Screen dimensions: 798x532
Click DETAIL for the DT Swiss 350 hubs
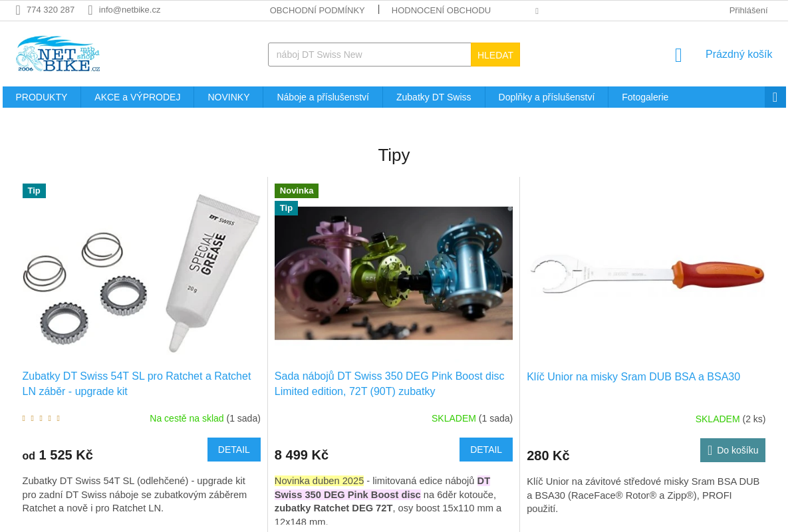click(486, 450)
